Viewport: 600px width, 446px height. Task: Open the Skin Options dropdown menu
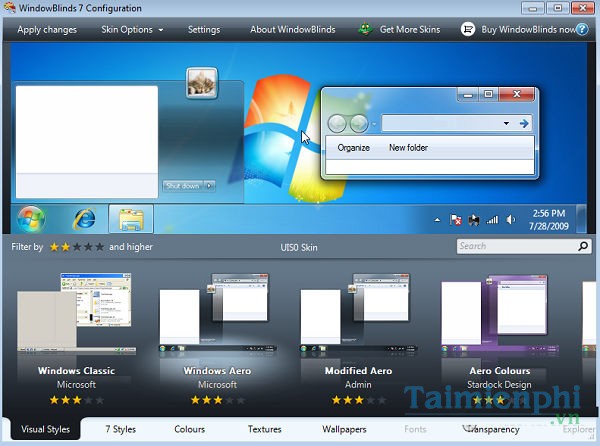[x=132, y=29]
